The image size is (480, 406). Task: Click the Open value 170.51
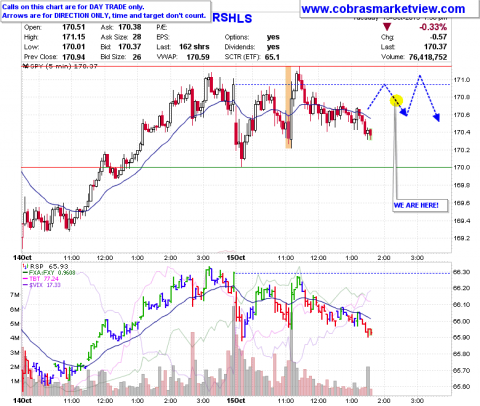point(74,27)
